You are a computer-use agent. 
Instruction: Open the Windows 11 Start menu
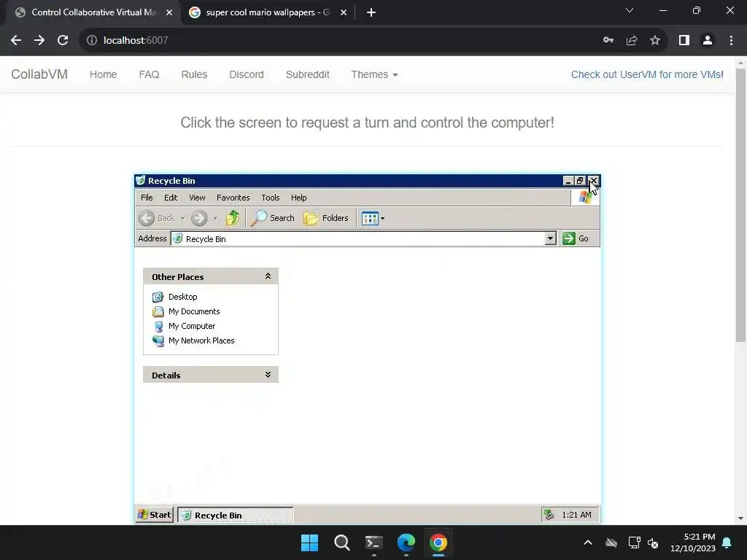pyautogui.click(x=309, y=542)
